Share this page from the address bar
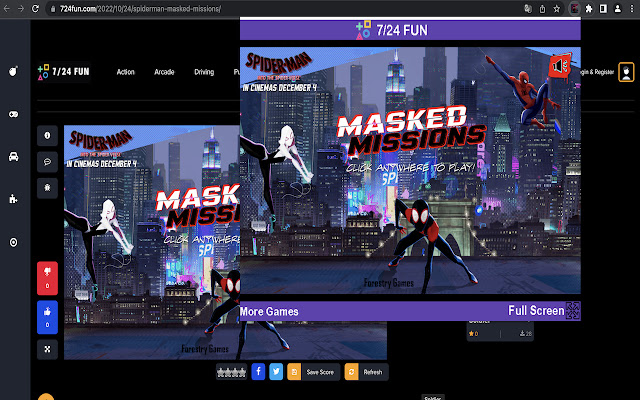Screen dimensions: 640x400 [542, 9]
